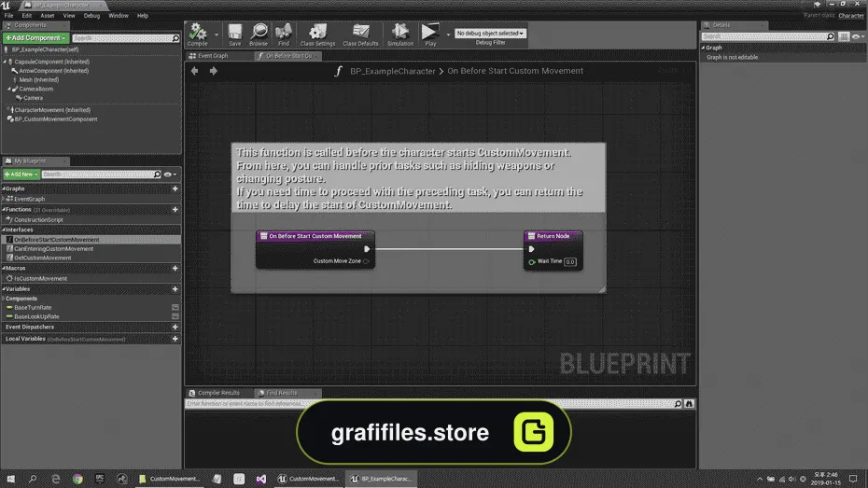This screenshot has width=868, height=488.
Task: Open GetCustomMovement interface function
Action: (42, 258)
